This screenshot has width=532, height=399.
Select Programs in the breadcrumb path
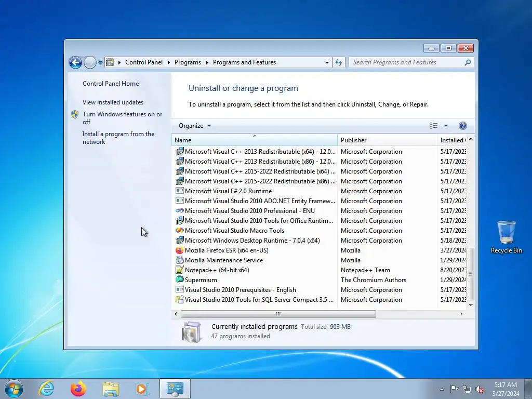(x=188, y=62)
